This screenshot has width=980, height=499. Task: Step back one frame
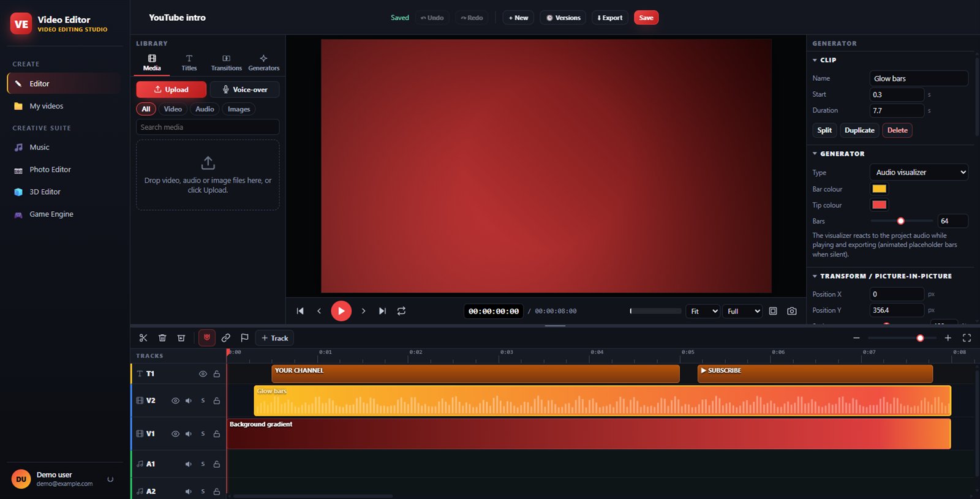(x=319, y=311)
